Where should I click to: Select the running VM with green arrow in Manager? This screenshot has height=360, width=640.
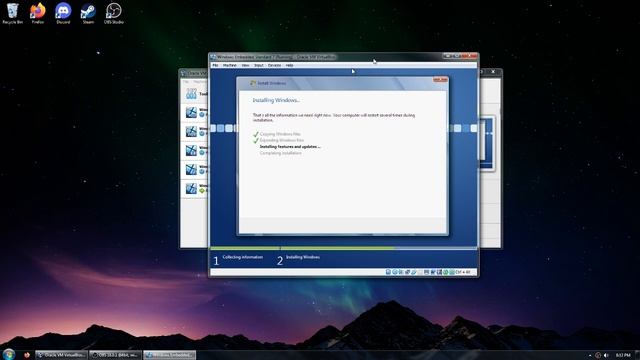tap(194, 189)
